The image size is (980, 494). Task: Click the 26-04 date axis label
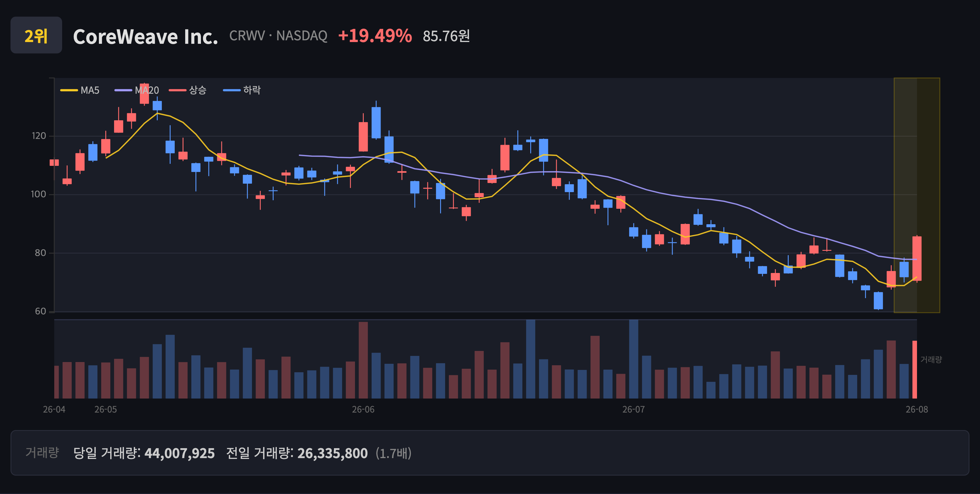[x=54, y=409]
